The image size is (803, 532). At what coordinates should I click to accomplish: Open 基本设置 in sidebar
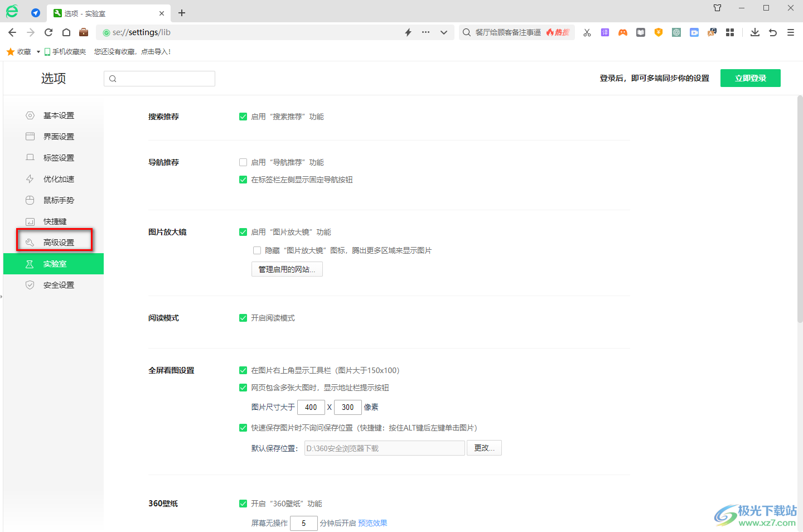(54, 115)
